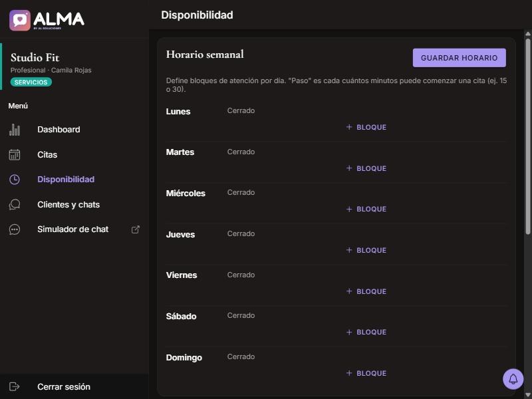Open notifications bell button
532x399 pixels.
point(513,379)
